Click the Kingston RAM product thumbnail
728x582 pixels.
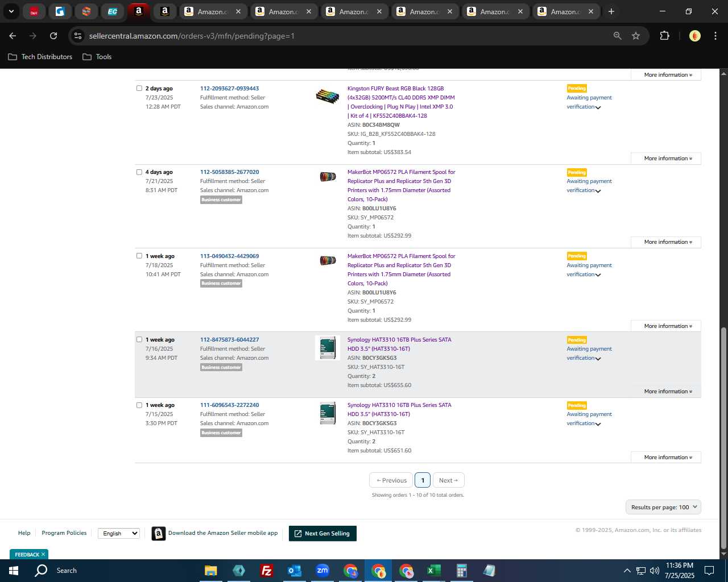coord(328,96)
